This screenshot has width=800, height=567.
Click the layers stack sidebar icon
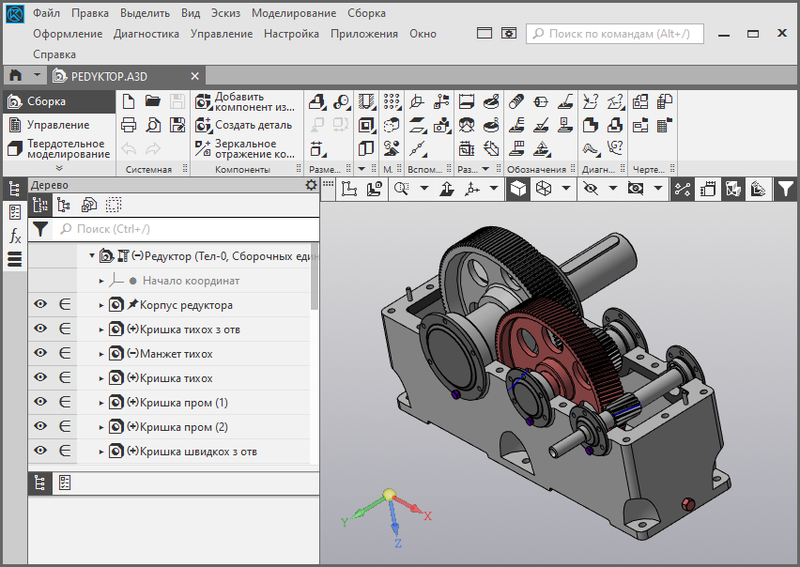[15, 259]
